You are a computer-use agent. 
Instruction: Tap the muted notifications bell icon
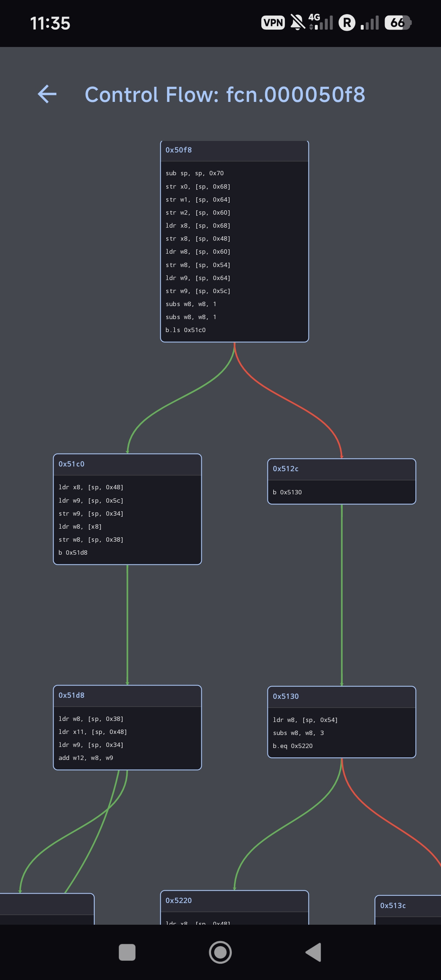297,22
